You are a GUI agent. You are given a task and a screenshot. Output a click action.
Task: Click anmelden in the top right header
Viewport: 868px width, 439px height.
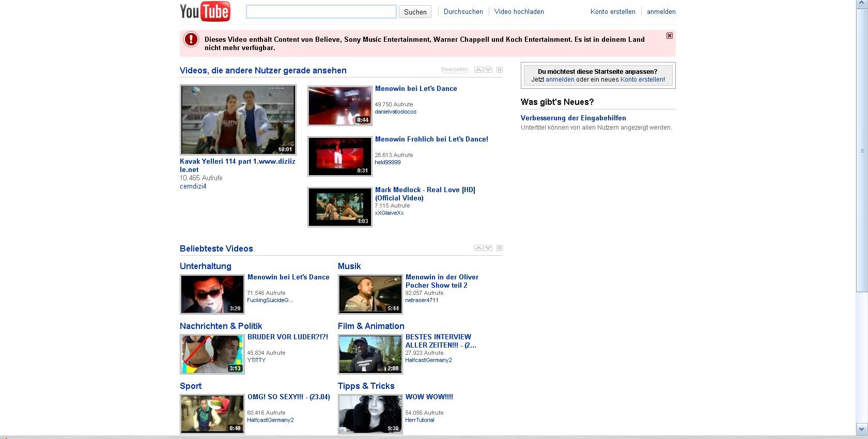pyautogui.click(x=661, y=12)
